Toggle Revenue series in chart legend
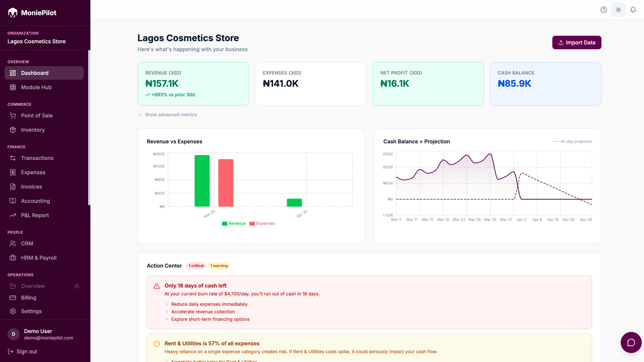Screen dimensions: 644x362 [234, 223]
